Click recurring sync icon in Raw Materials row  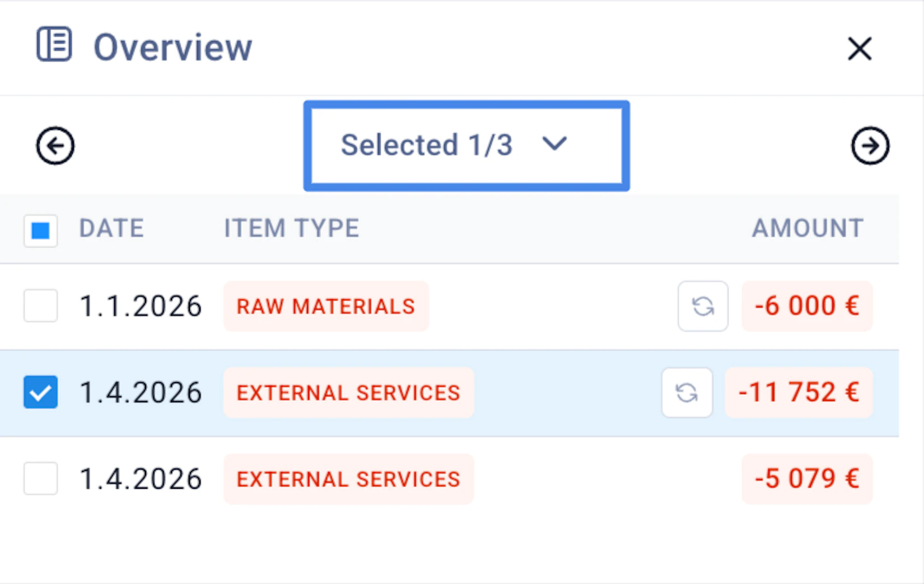click(703, 306)
